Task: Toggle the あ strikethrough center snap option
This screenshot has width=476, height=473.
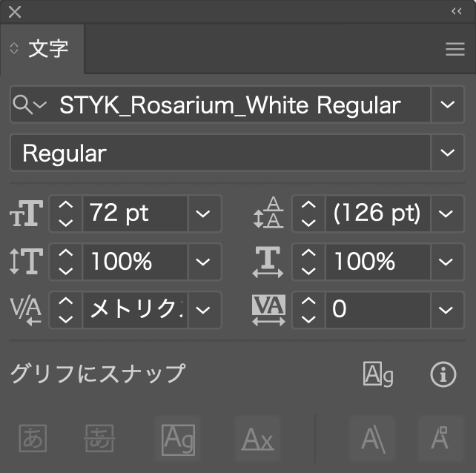Action: click(x=99, y=438)
